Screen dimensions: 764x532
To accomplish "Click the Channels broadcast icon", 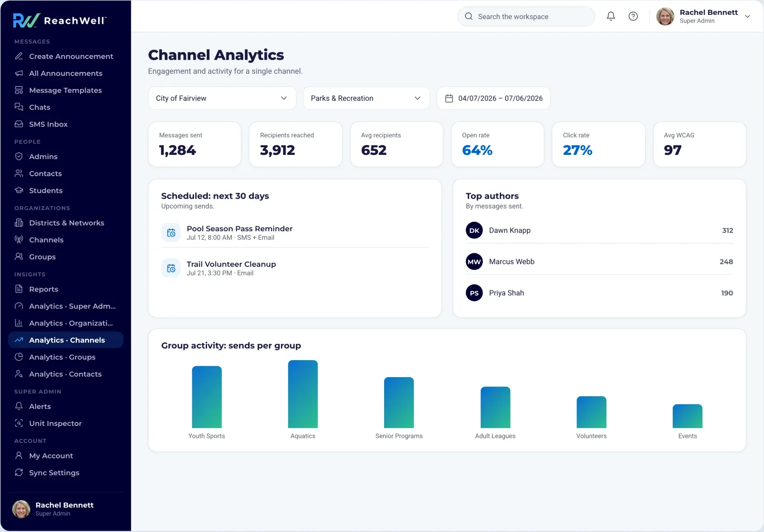I will [x=19, y=240].
